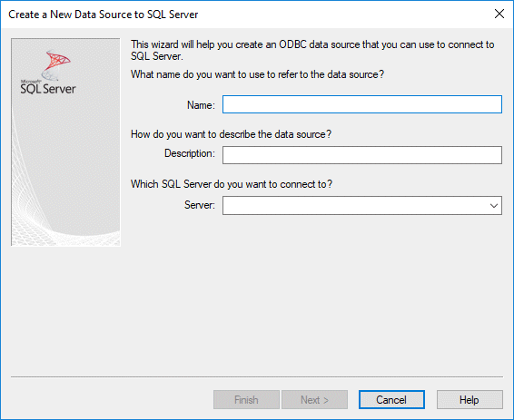Viewport: 514px width, 420px height.
Task: Click the Name: label
Action: click(201, 105)
